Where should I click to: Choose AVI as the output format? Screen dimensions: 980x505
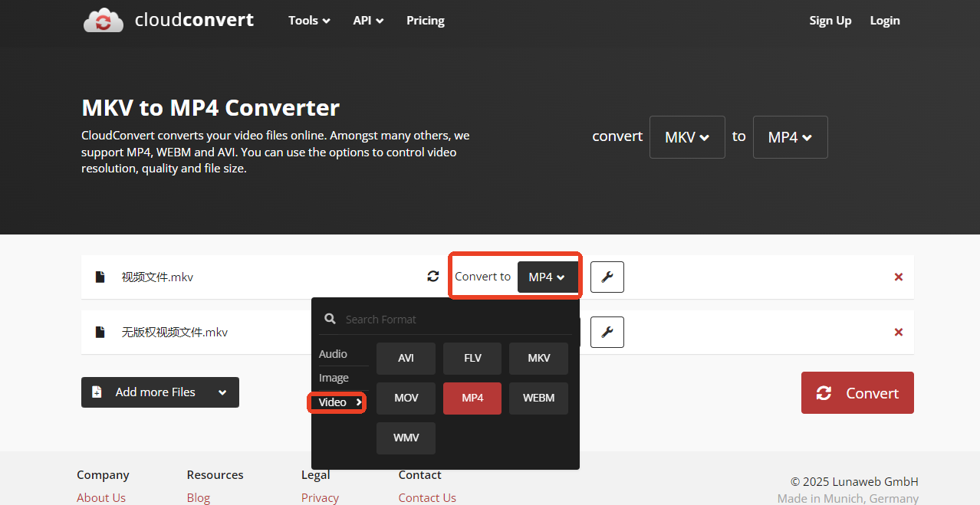click(x=406, y=359)
